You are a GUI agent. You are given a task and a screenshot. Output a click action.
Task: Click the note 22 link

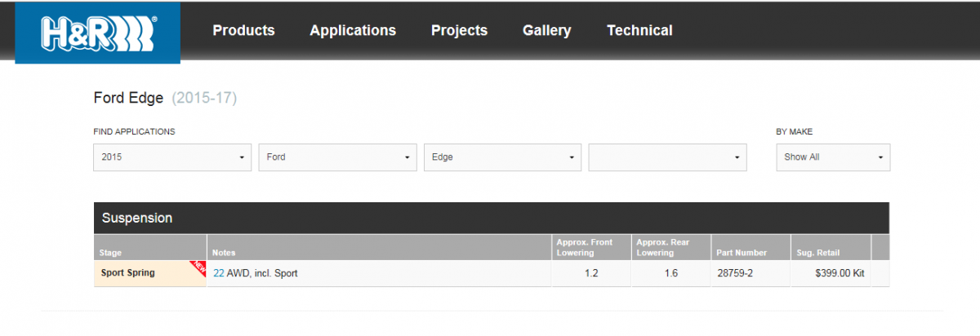pyautogui.click(x=219, y=273)
